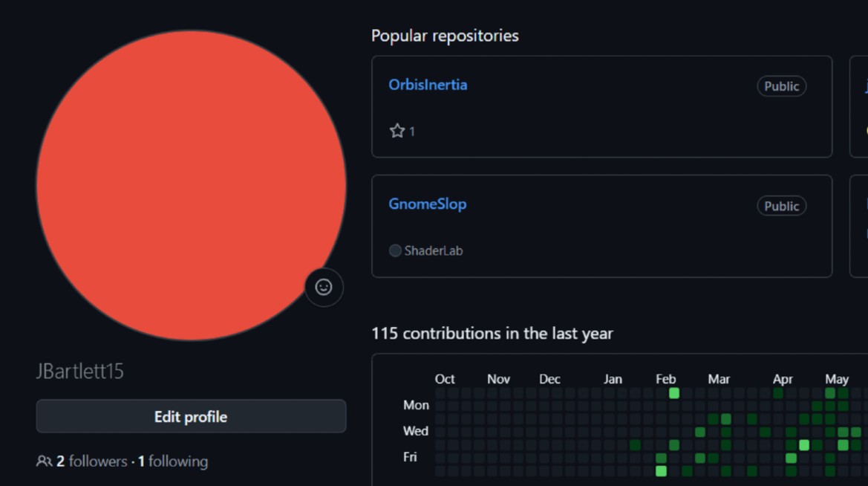The width and height of the screenshot is (868, 486).
Task: Open the OrbisInertia repository
Action: (428, 85)
